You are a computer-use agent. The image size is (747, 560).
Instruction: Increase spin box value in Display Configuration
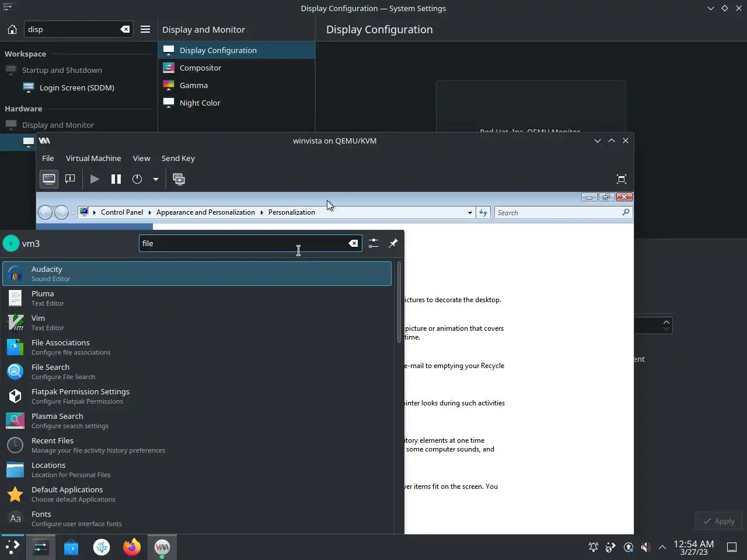click(666, 321)
